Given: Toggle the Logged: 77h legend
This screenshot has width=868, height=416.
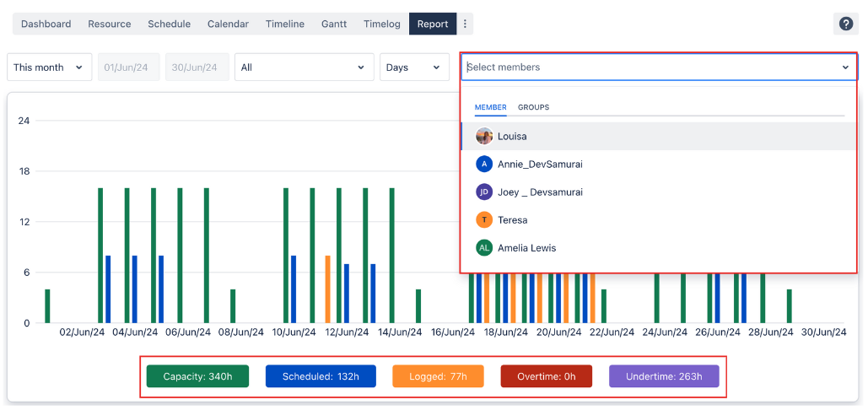Looking at the screenshot, I should tap(438, 376).
